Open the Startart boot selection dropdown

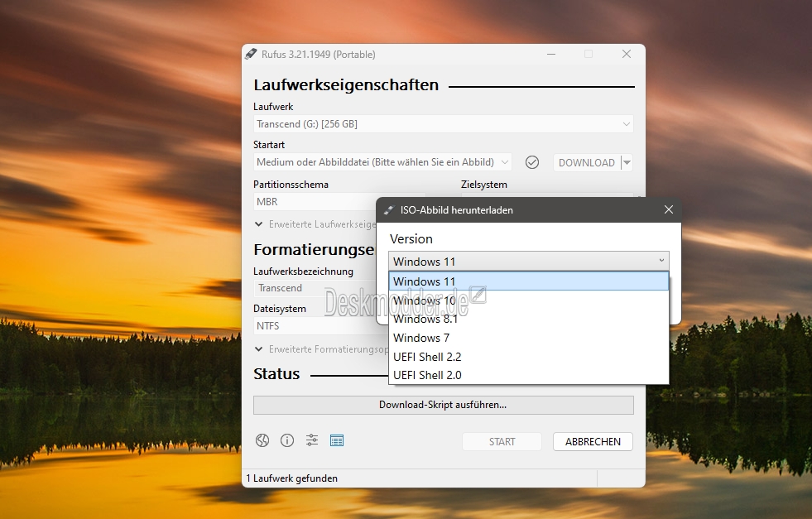coord(382,162)
